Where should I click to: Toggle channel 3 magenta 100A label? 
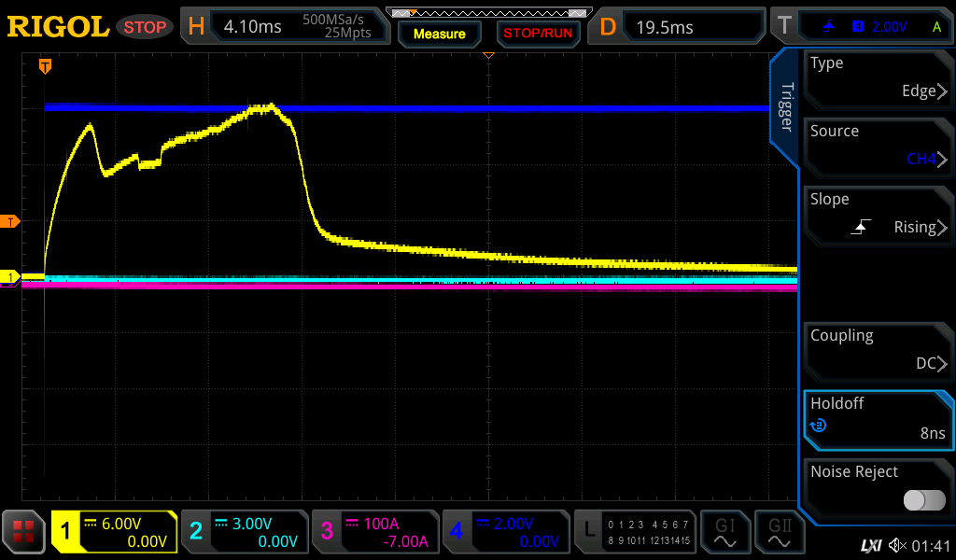tap(375, 532)
